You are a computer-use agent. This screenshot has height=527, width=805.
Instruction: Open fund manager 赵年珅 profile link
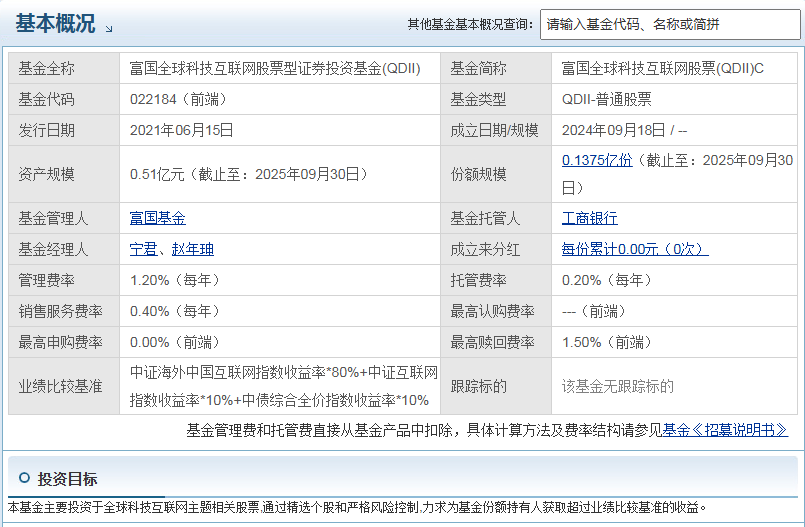click(x=193, y=249)
